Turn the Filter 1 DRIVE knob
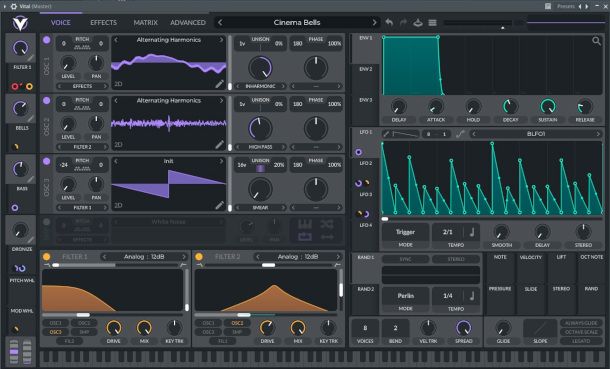The width and height of the screenshot is (610, 369). (x=114, y=328)
